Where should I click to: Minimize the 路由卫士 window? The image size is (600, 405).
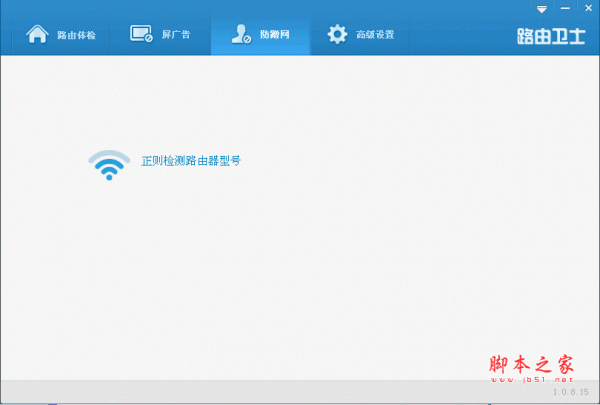tap(565, 8)
